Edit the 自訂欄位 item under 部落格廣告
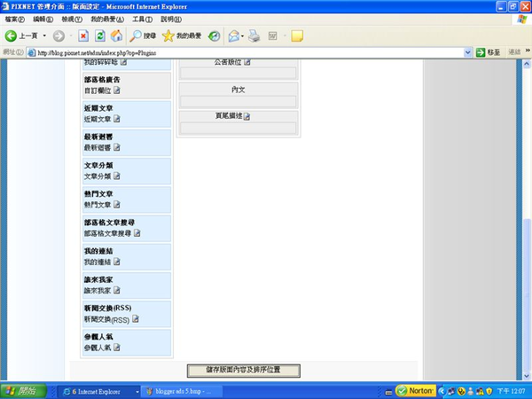 click(117, 90)
